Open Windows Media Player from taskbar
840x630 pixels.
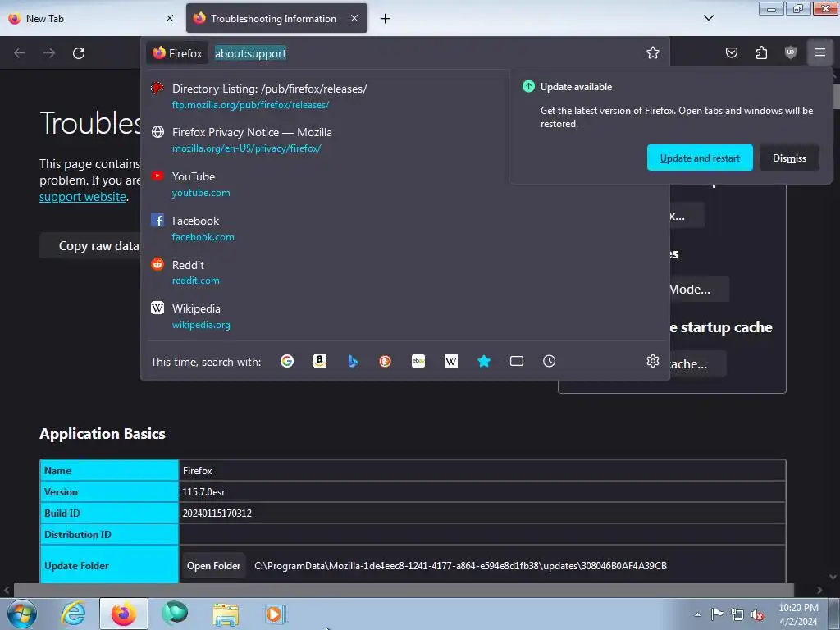[275, 614]
